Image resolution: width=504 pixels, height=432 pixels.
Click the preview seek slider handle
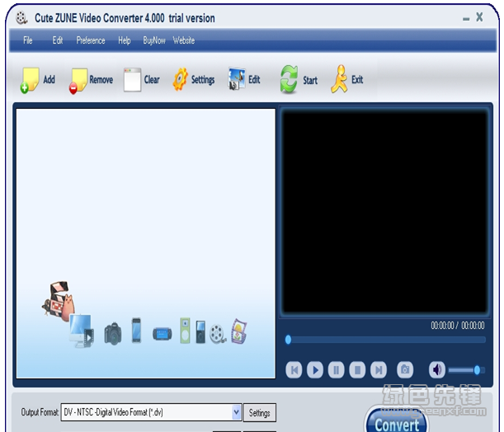tap(289, 340)
